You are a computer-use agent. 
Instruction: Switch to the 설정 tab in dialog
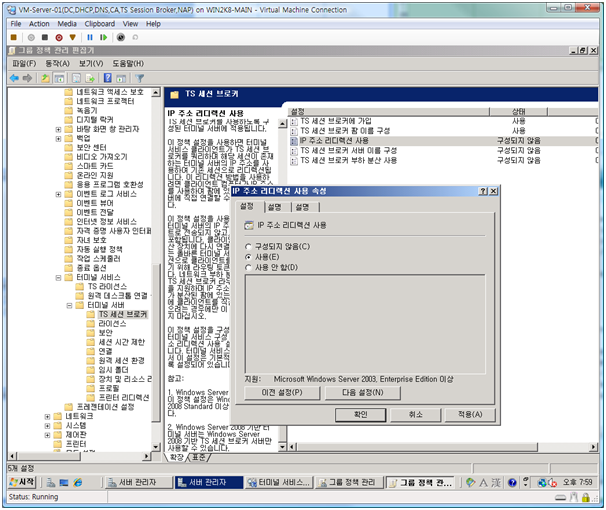[x=247, y=206]
